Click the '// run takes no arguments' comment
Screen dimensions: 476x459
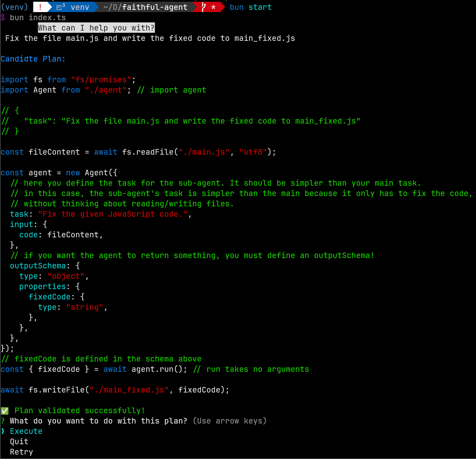(x=251, y=369)
